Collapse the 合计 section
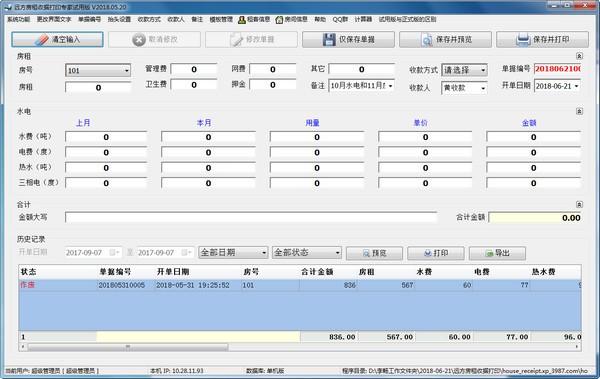The height and width of the screenshot is (379, 600). coord(579,204)
